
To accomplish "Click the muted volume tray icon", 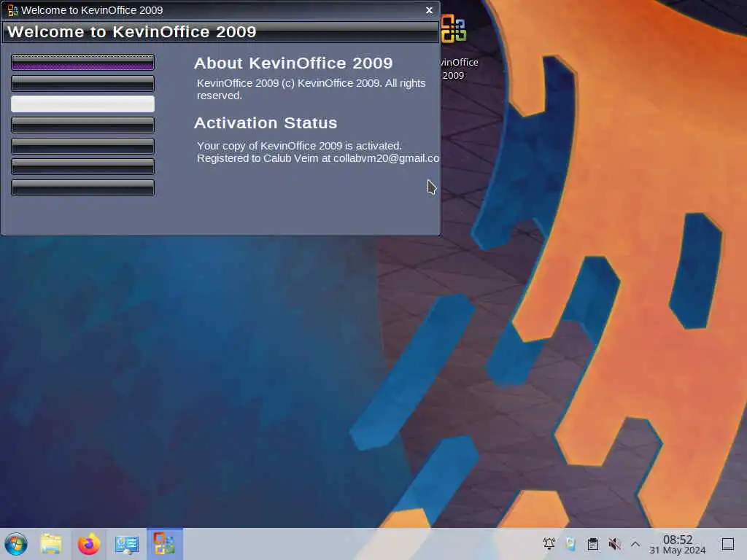I will click(x=614, y=544).
